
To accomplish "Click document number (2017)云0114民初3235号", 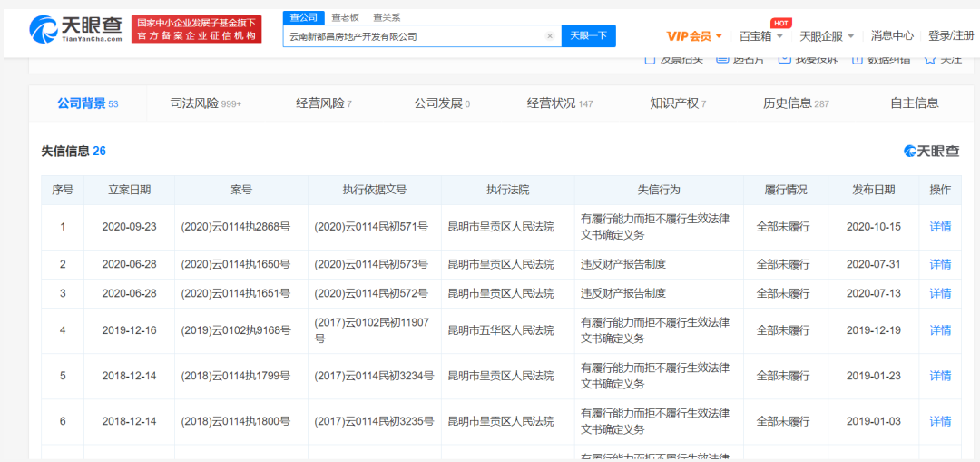I will point(374,421).
